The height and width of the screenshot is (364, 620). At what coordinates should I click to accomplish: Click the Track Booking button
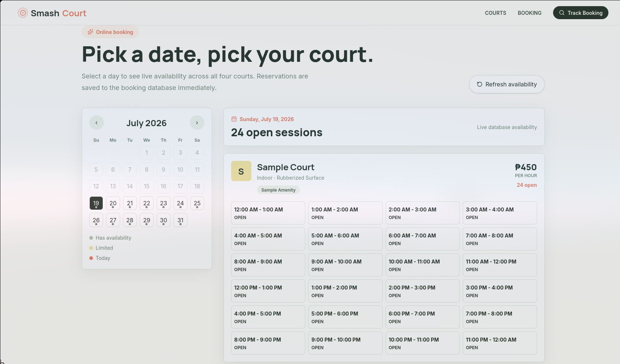(x=581, y=13)
